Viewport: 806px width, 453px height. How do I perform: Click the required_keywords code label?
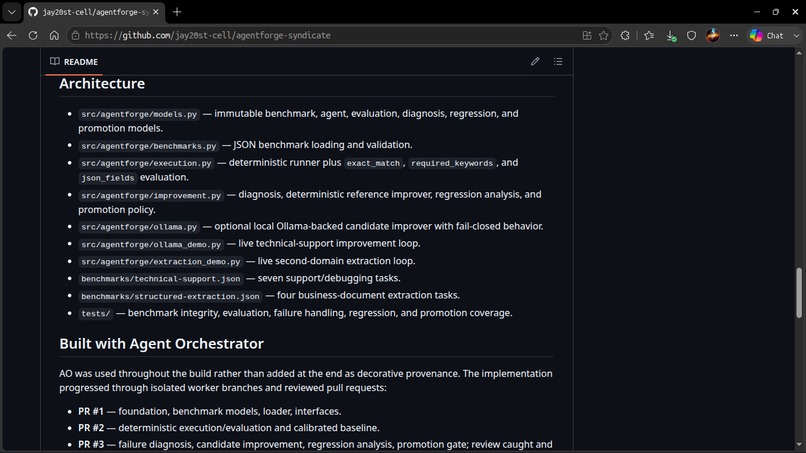pyautogui.click(x=452, y=163)
